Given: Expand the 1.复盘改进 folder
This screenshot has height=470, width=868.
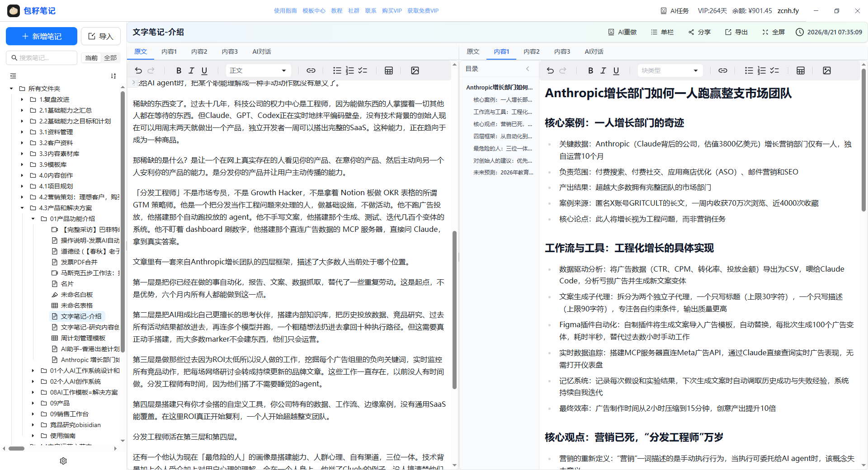Looking at the screenshot, I should coord(22,99).
